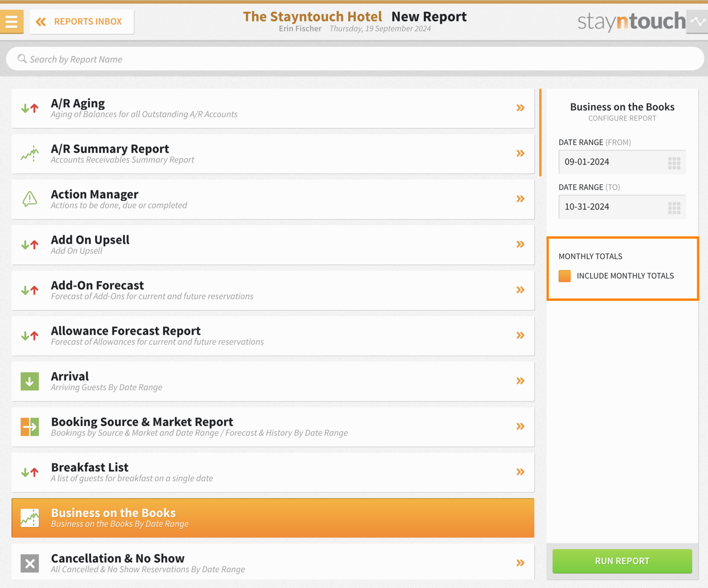This screenshot has width=708, height=588.
Task: Select the Add On Upsell report title
Action: click(x=90, y=240)
